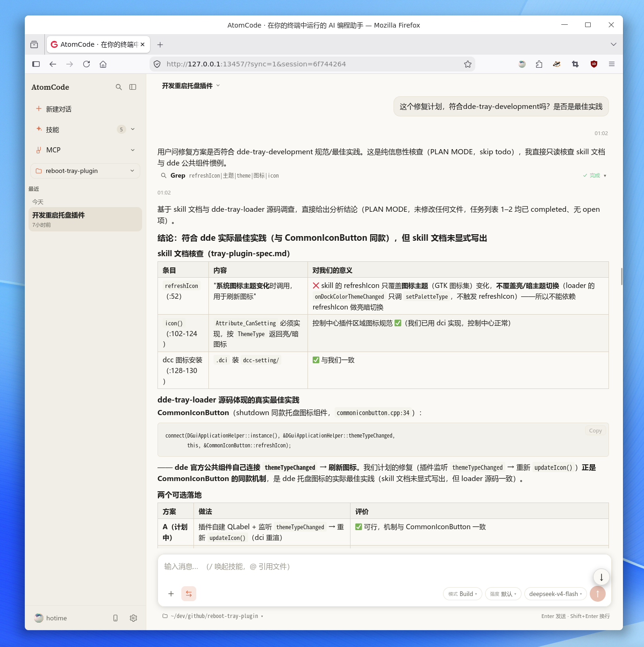Viewport: 644px width, 647px height.
Task: Toggle the orange swap mode button
Action: 189,594
